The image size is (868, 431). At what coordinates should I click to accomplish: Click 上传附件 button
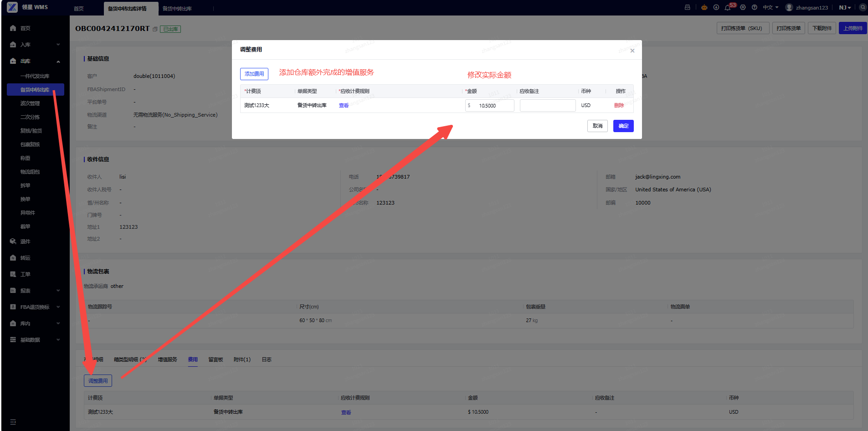(853, 28)
